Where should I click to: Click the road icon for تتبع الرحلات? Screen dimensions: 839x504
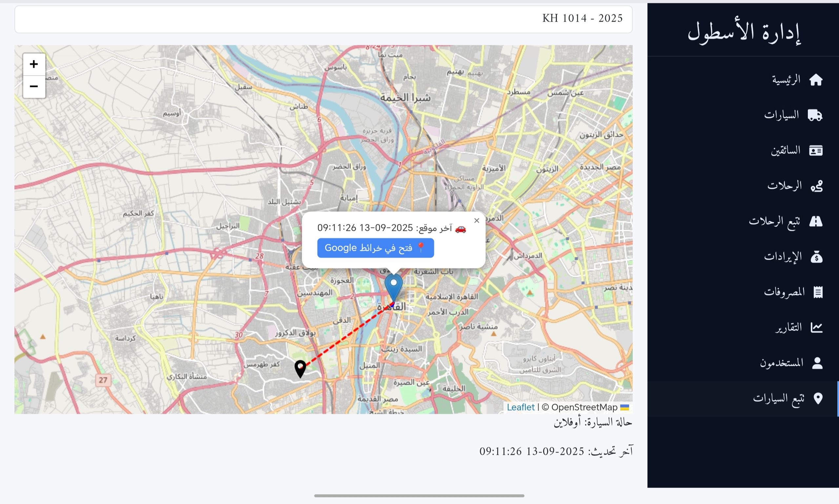816,221
